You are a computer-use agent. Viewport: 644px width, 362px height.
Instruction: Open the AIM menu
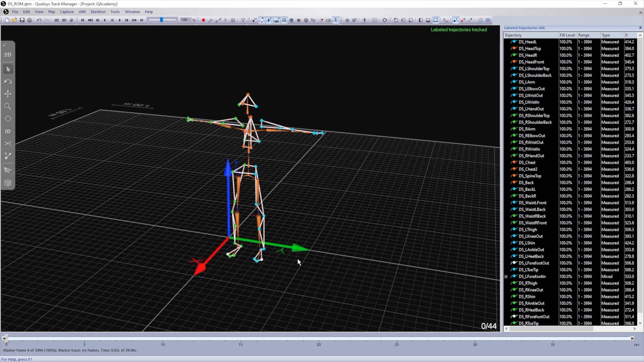82,12
